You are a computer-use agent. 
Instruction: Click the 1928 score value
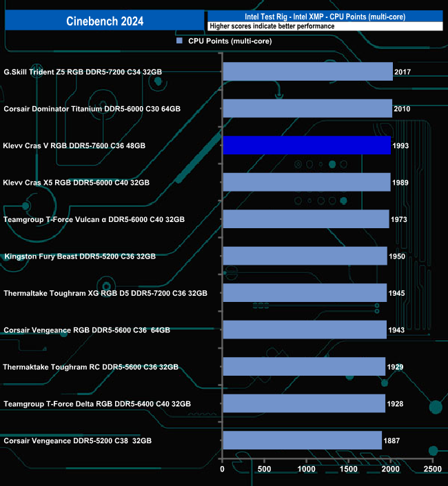point(396,404)
